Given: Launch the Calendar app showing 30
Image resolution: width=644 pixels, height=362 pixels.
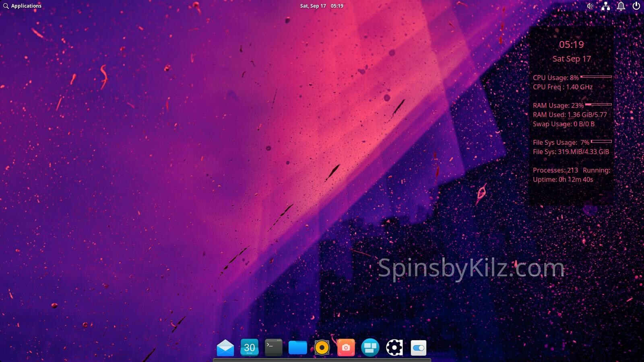Looking at the screenshot, I should 250,348.
